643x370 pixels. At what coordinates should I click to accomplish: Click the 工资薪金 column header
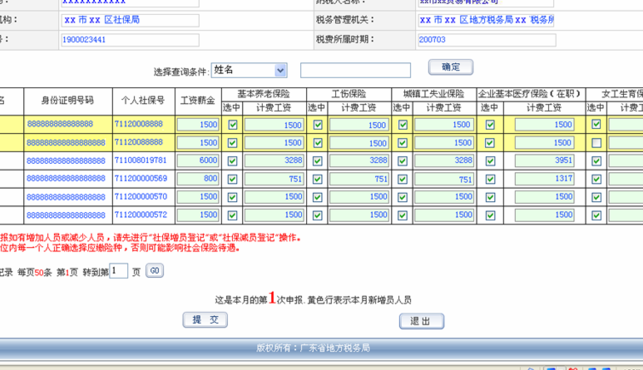click(198, 101)
